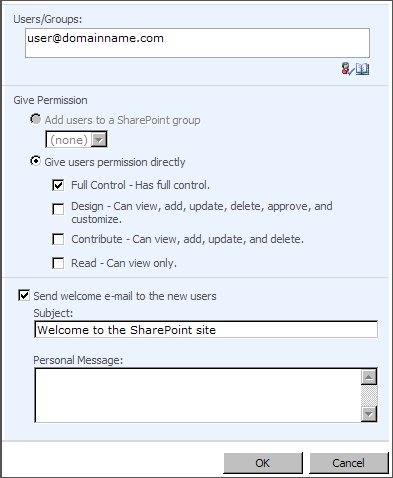This screenshot has width=393, height=478.
Task: Tick the Read - Can view only checkbox
Action: (x=58, y=263)
